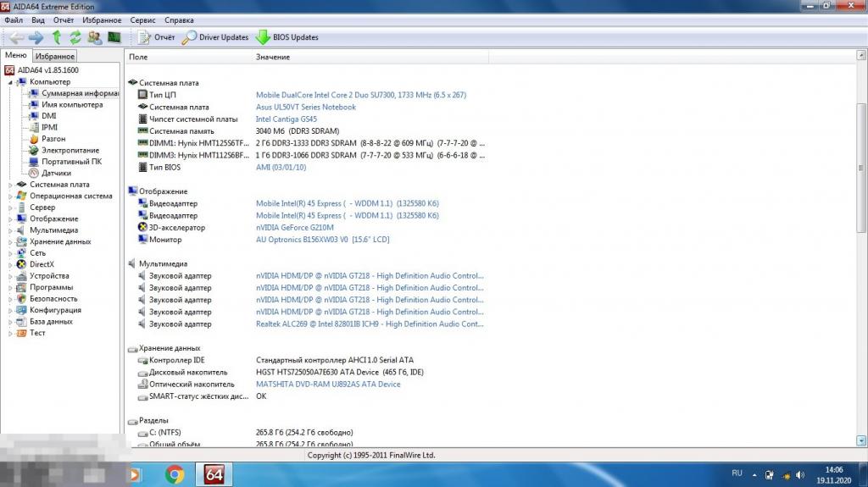Open the Сервис menu

[x=142, y=20]
